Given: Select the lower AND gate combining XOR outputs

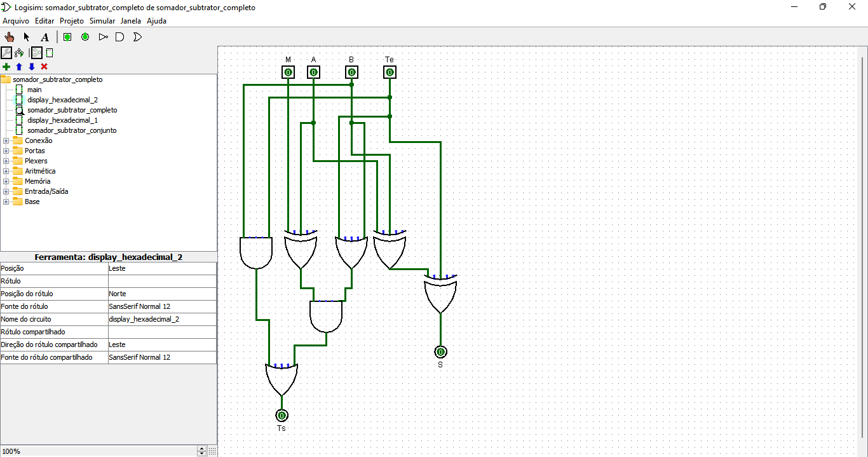Looking at the screenshot, I should tap(326, 317).
